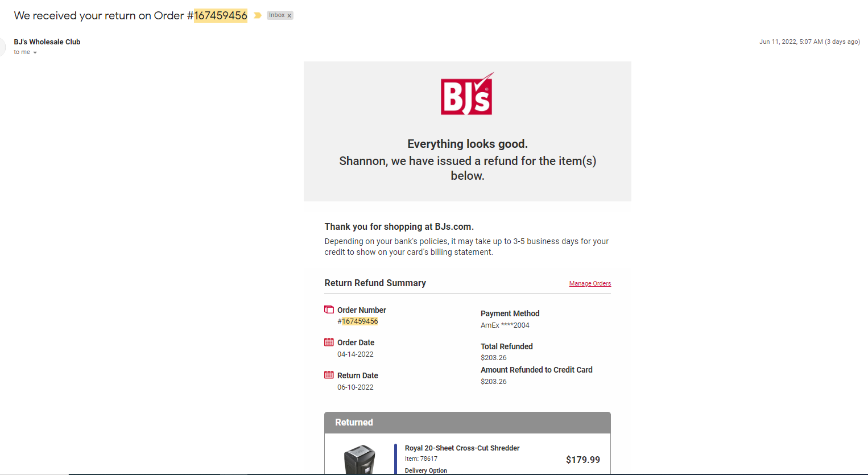
Task: Click the Returned section header bar
Action: click(x=468, y=423)
